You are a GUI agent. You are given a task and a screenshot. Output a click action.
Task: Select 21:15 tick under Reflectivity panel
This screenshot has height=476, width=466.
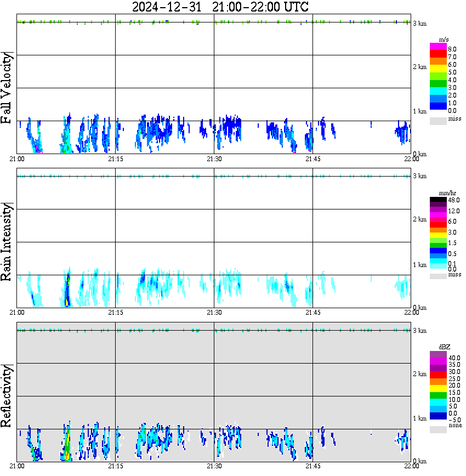(116, 466)
